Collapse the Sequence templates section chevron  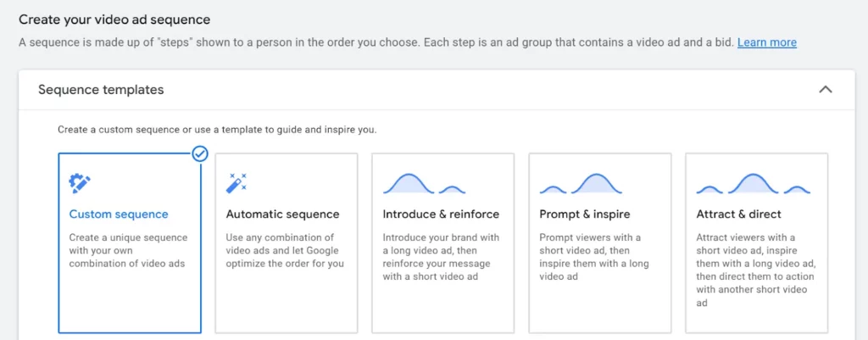pyautogui.click(x=825, y=89)
